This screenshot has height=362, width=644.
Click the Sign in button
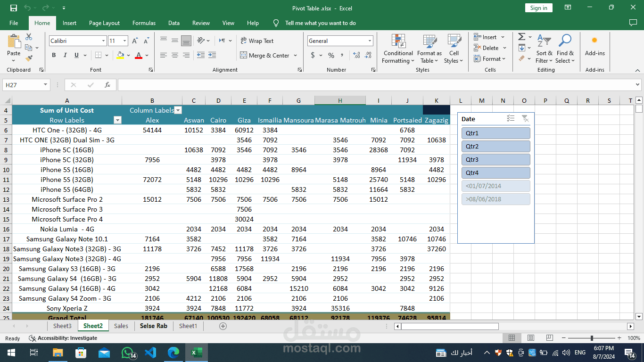coord(538,8)
